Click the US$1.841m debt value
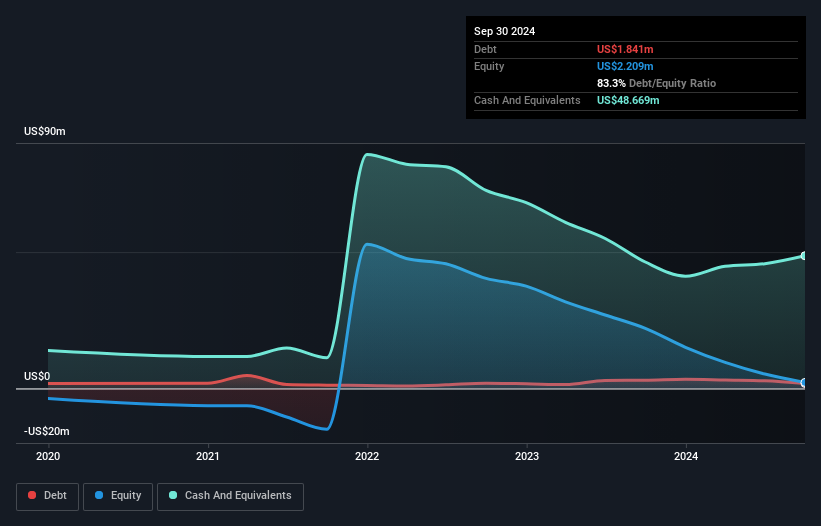 pos(625,49)
